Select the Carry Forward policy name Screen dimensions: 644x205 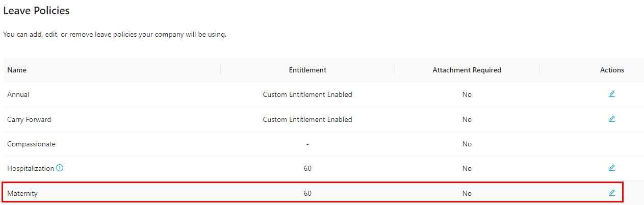29,119
